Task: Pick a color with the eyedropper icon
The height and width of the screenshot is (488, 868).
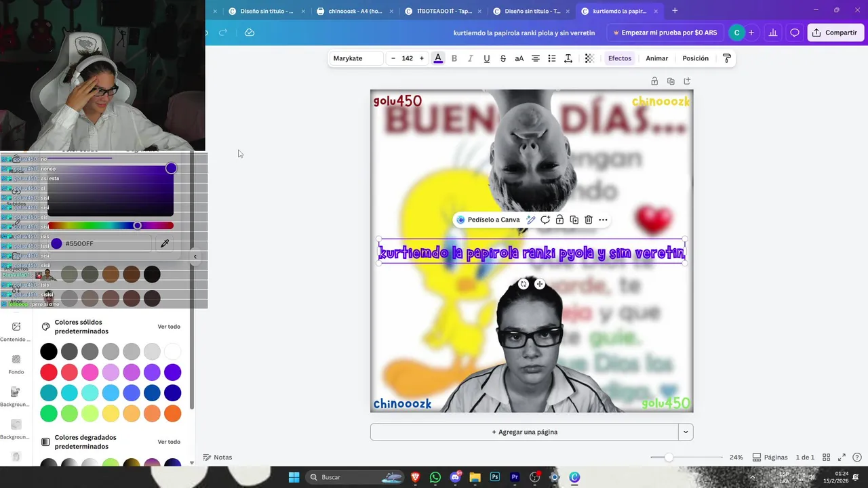Action: click(x=165, y=243)
